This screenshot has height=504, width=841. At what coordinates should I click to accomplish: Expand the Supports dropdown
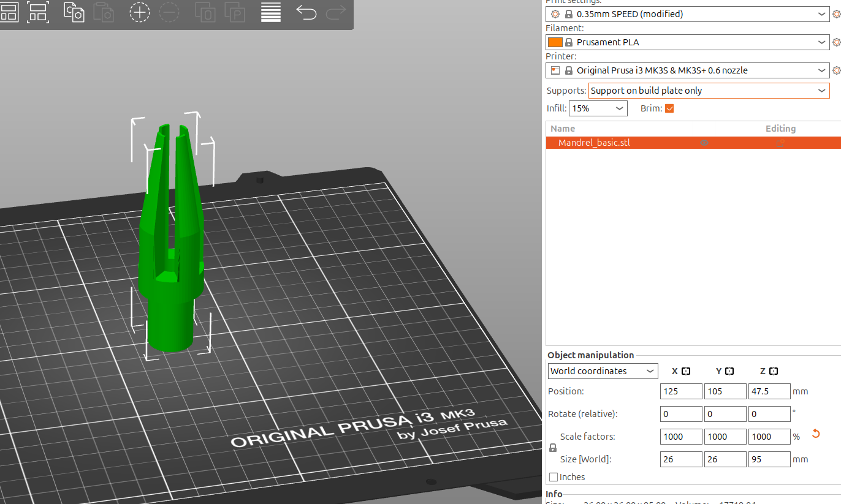[x=709, y=91]
